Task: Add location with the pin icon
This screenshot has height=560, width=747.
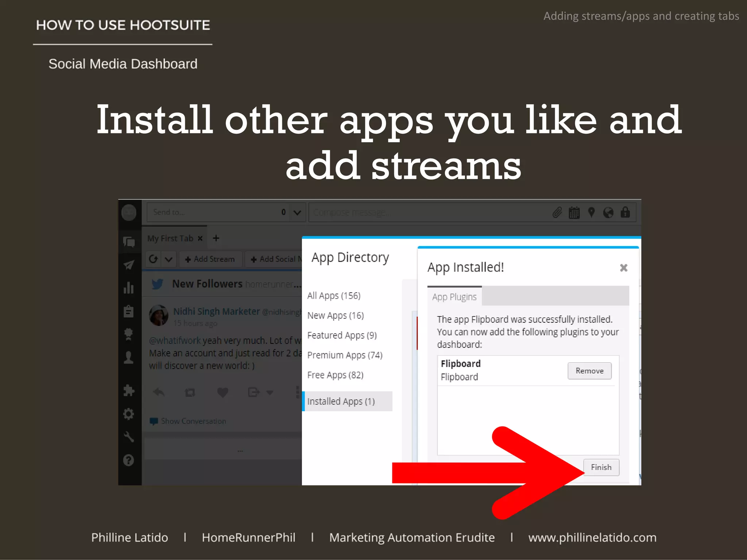Action: (x=591, y=212)
